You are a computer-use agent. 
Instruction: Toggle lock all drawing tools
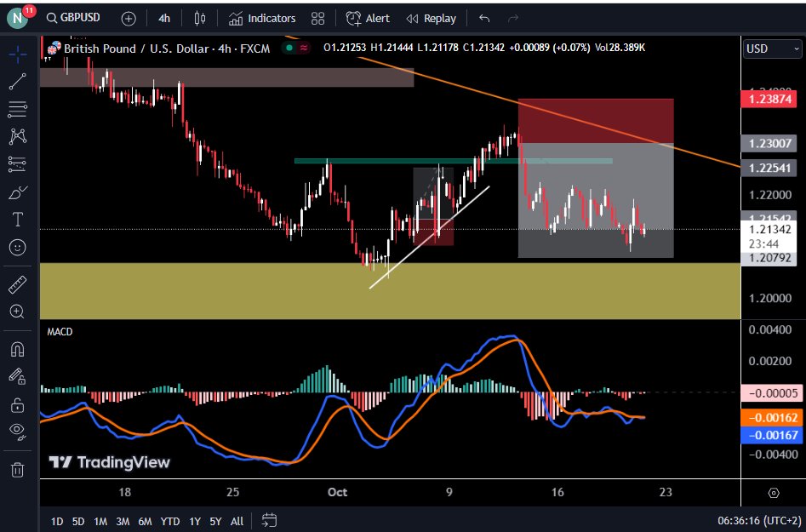(x=18, y=405)
